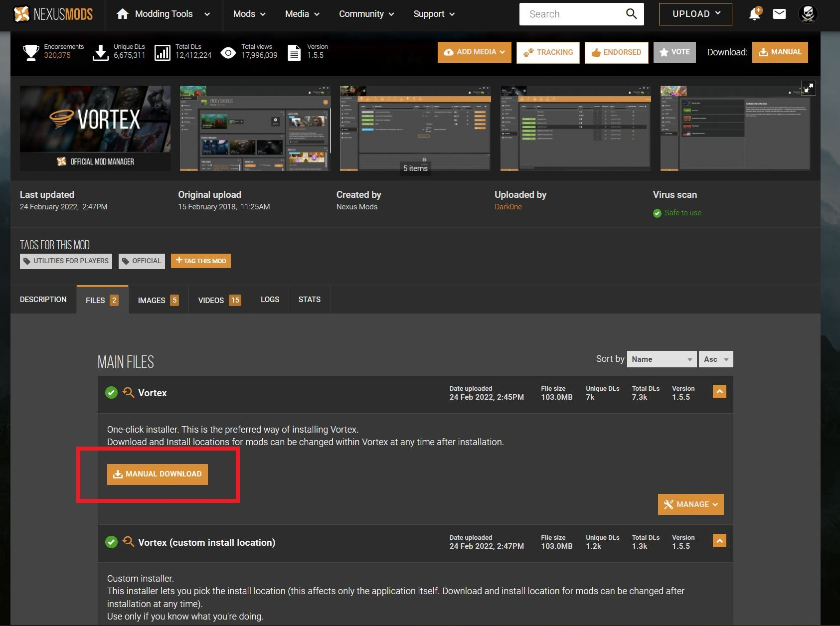Open the last gallery screenshot thumbnail
Screen dimensions: 840x626
pyautogui.click(x=735, y=129)
